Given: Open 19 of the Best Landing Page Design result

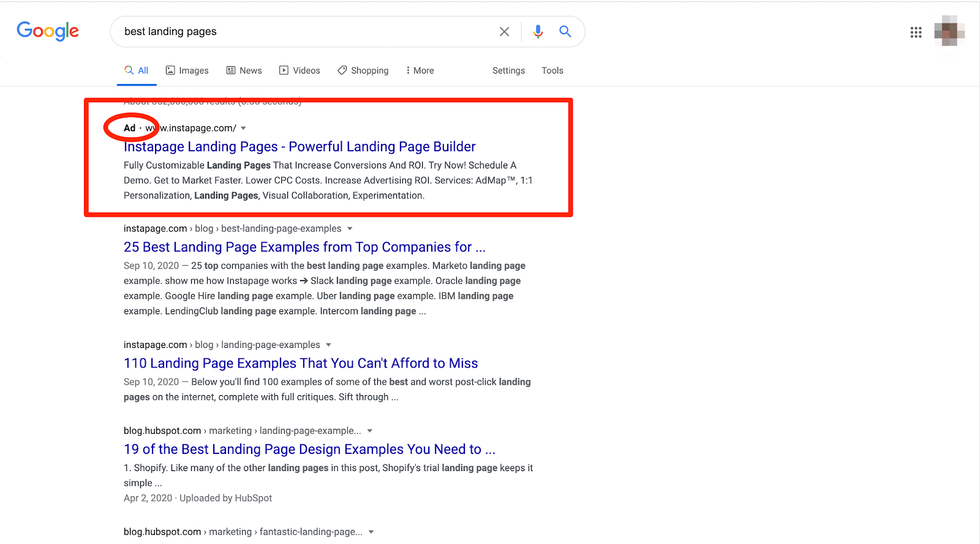Looking at the screenshot, I should click(x=309, y=449).
